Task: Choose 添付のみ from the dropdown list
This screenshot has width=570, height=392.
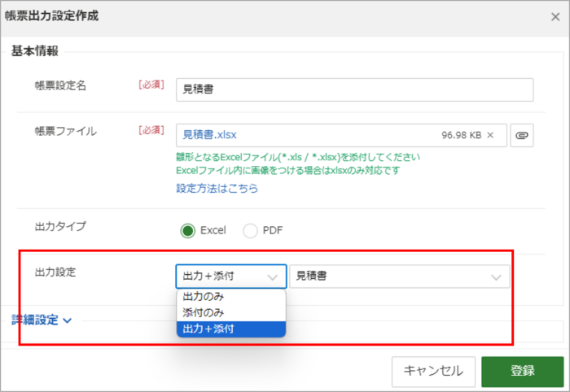Action: point(231,312)
